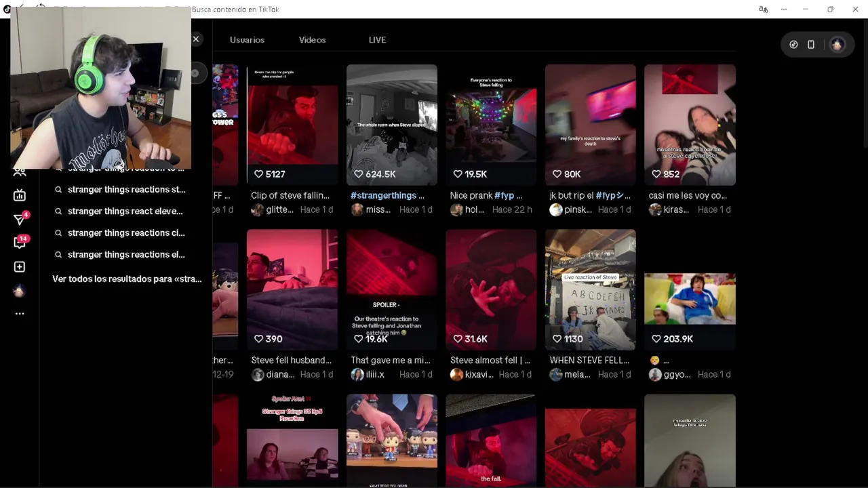
Task: Click the heart icon showing 624.5K likes
Action: 358,174
